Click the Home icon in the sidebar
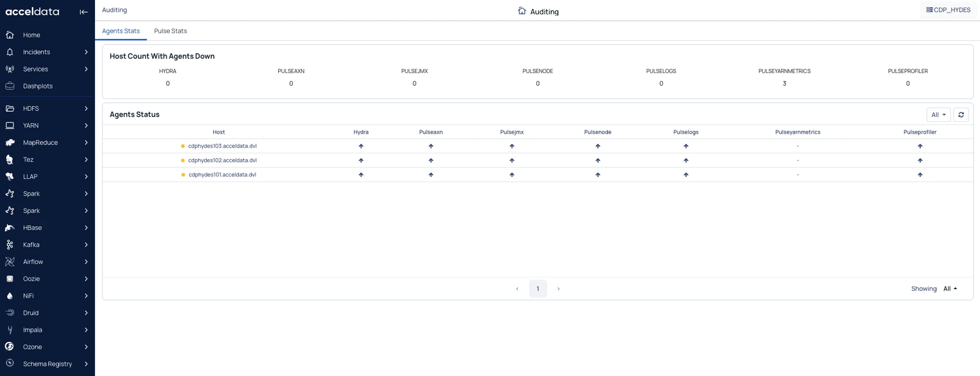Viewport: 980px width, 376px height. (x=10, y=35)
